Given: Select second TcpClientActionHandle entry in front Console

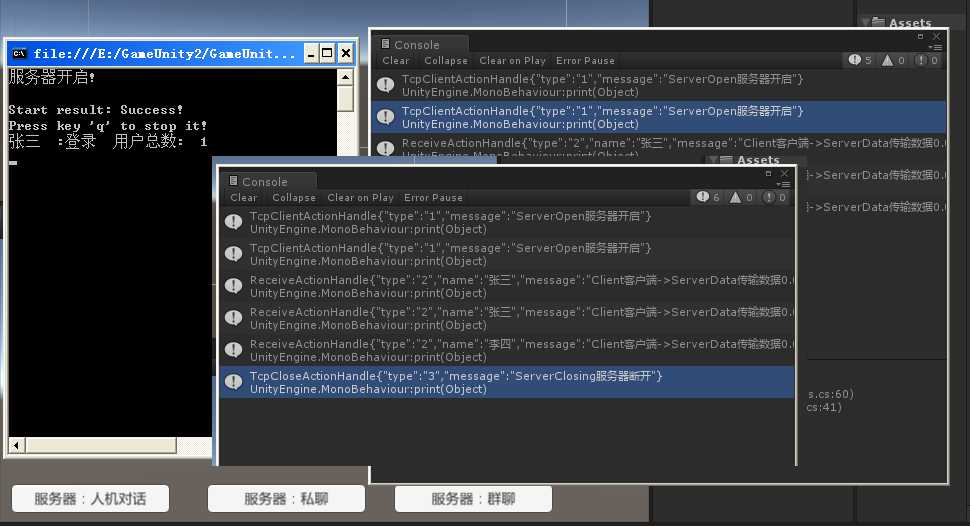Looking at the screenshot, I should click(x=507, y=254).
